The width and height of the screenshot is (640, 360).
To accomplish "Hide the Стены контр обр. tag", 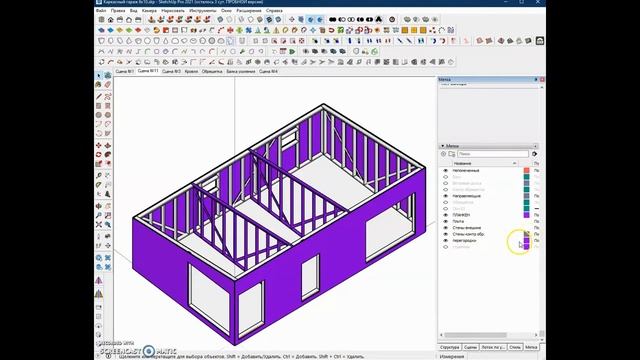I will click(445, 234).
